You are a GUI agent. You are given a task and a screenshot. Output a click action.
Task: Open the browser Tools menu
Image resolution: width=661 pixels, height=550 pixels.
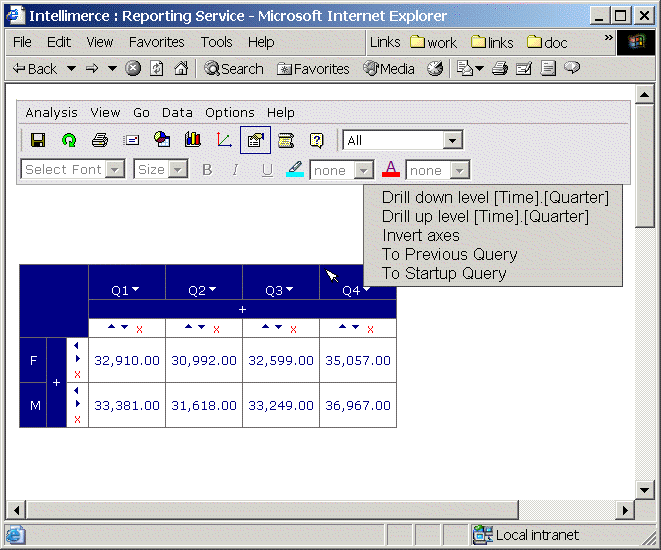[x=216, y=42]
